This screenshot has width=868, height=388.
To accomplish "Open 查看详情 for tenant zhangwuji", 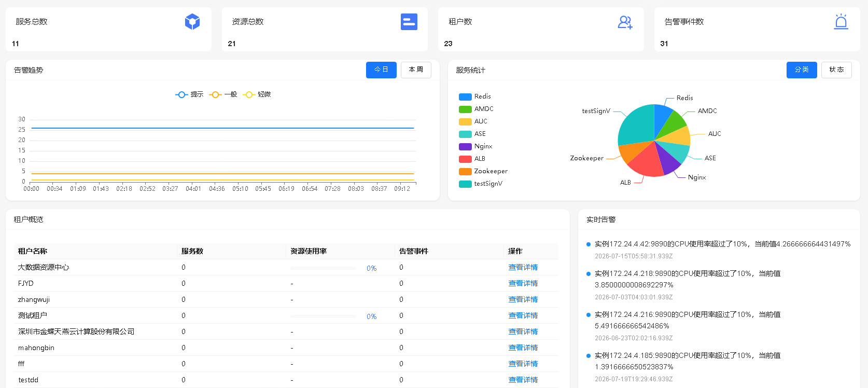I will (523, 299).
